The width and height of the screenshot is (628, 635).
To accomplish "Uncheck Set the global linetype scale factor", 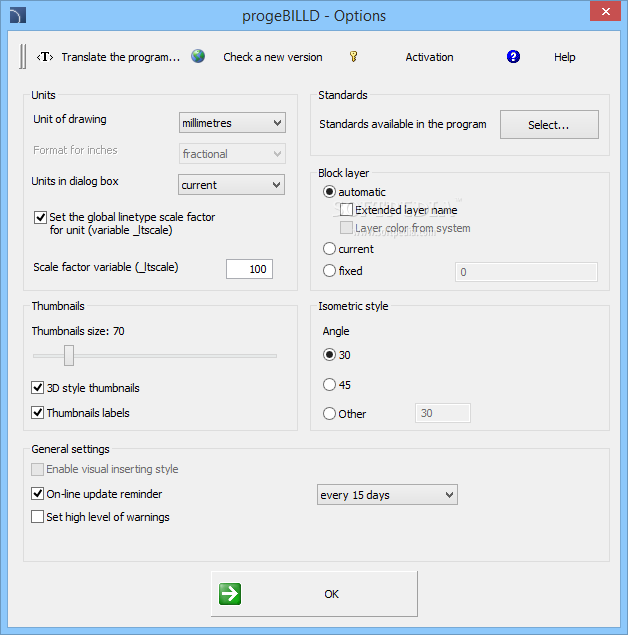I will coord(40,217).
